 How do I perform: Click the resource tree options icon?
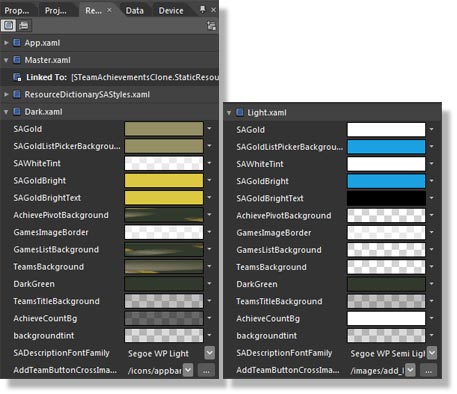tap(211, 26)
